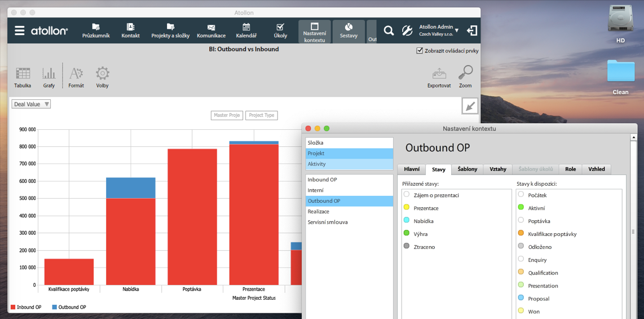Collapse the chart with the arrow button
This screenshot has height=319, width=644.
coord(469,106)
